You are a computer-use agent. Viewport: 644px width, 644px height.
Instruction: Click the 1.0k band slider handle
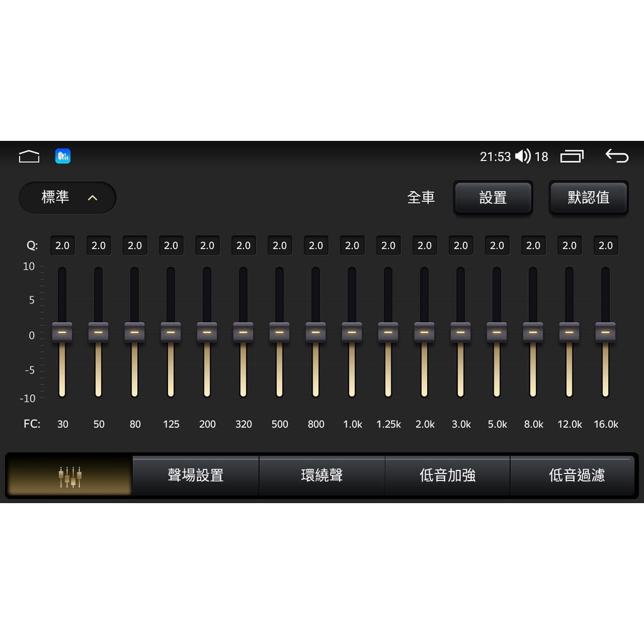pyautogui.click(x=352, y=332)
